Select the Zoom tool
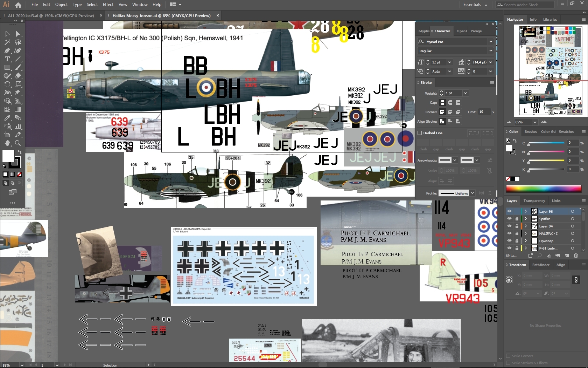The height and width of the screenshot is (368, 588). tap(18, 143)
